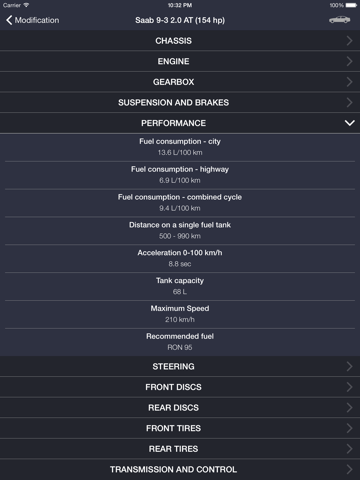The width and height of the screenshot is (360, 480).
Task: Tap the Recommended fuel row
Action: (180, 342)
